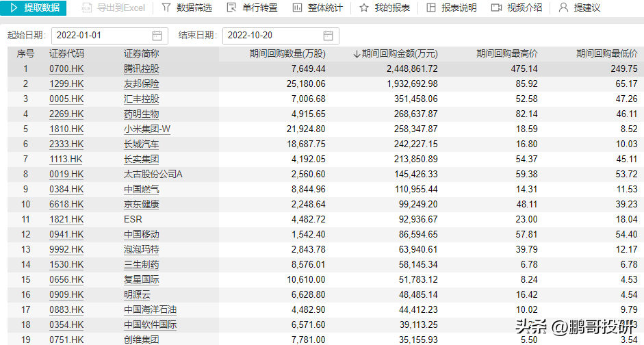Open 我的报表 label
This screenshot has width=644, height=345.
[392, 8]
